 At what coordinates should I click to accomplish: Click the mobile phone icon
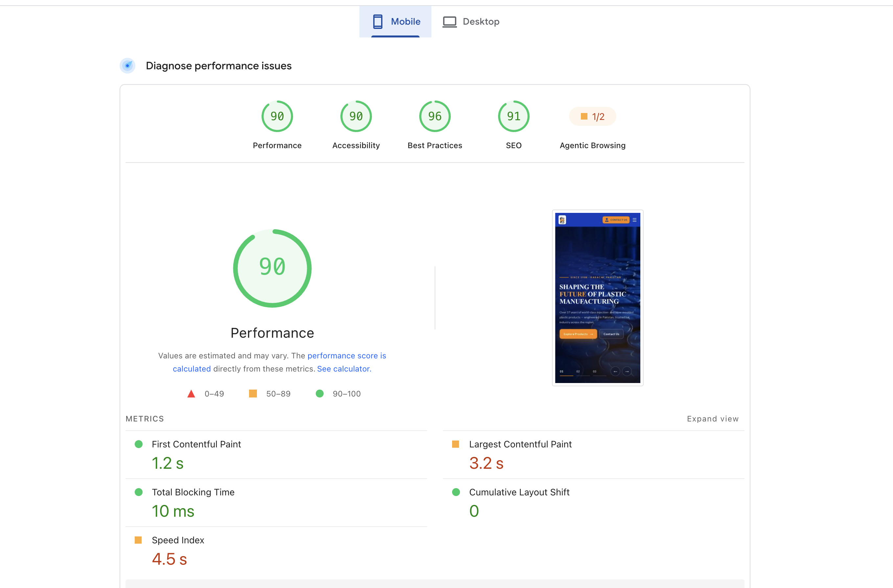click(378, 21)
